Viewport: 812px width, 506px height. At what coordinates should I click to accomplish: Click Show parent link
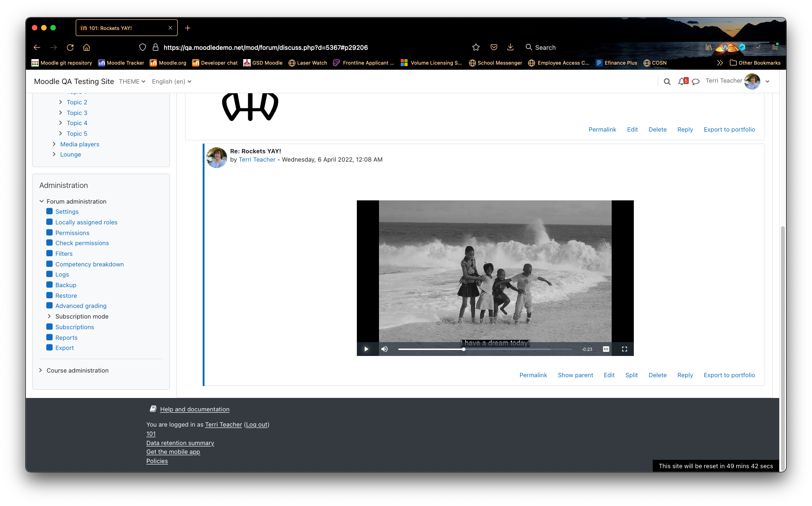575,375
